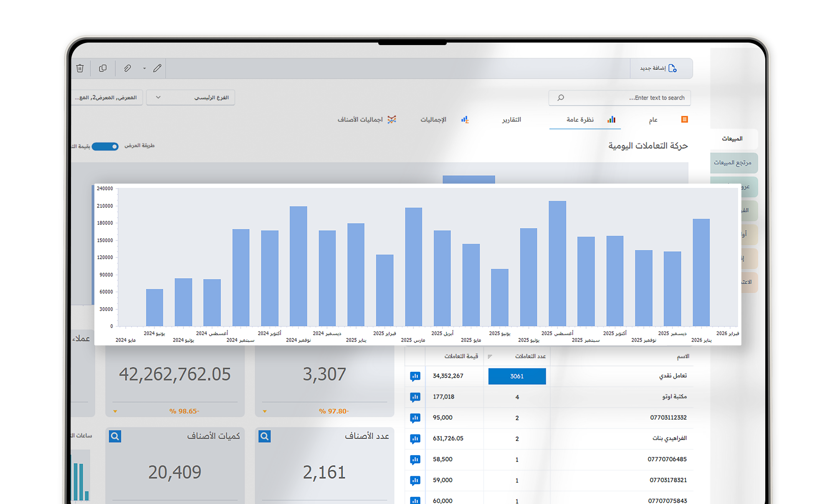Click chart icon in تعامل نقدي row

coord(415,376)
